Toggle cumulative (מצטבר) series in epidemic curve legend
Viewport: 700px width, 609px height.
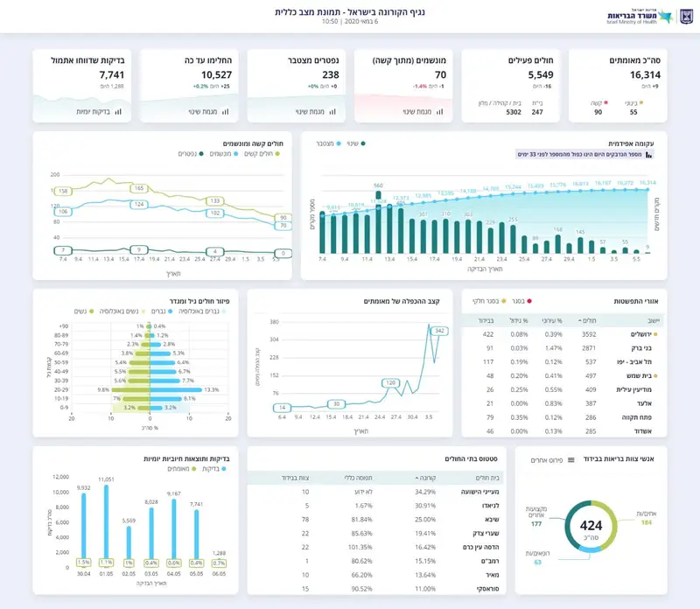[329, 143]
